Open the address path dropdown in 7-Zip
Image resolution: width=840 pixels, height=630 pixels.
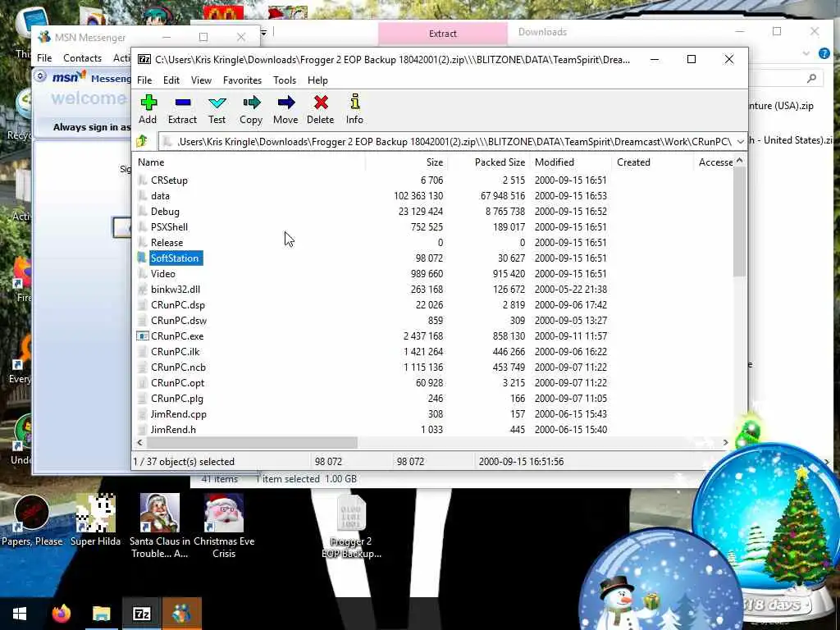[740, 141]
